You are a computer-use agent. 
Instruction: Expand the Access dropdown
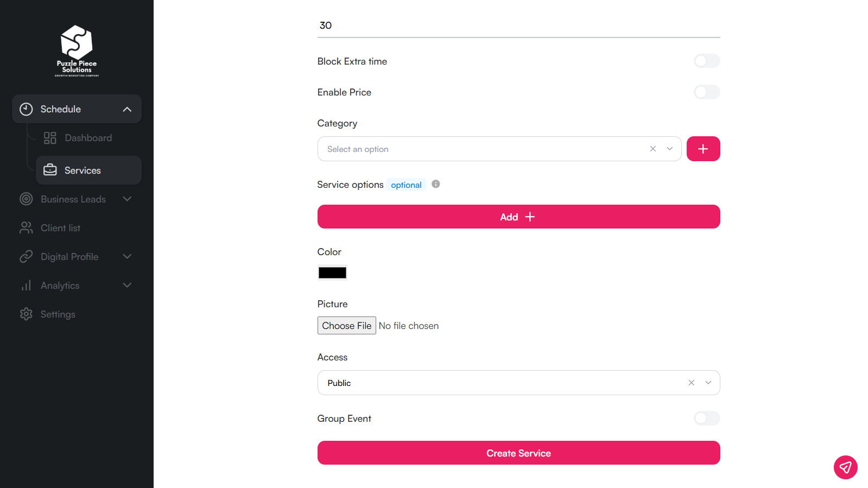tap(708, 383)
